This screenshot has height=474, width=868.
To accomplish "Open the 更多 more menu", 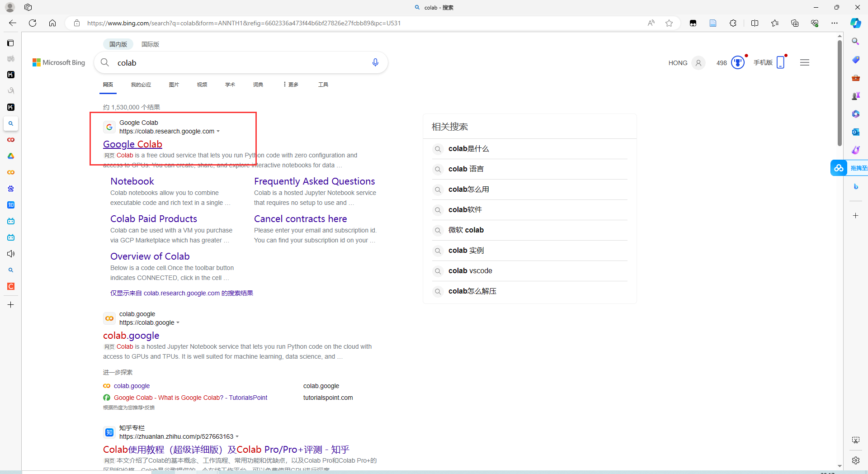I will pyautogui.click(x=291, y=85).
